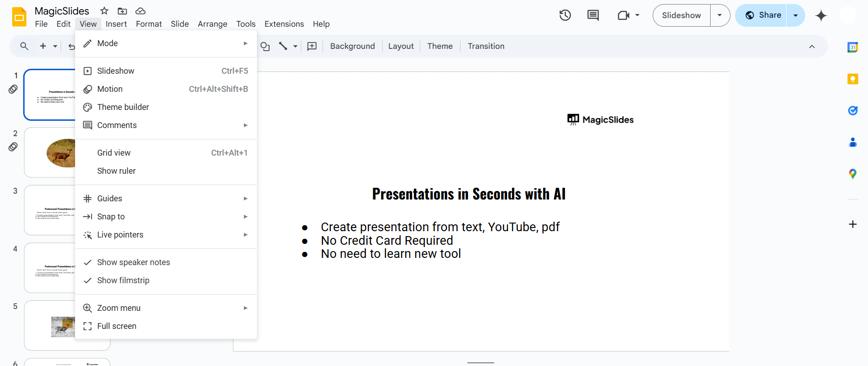This screenshot has width=868, height=366.
Task: Enable Show ruler in View menu
Action: pos(116,171)
